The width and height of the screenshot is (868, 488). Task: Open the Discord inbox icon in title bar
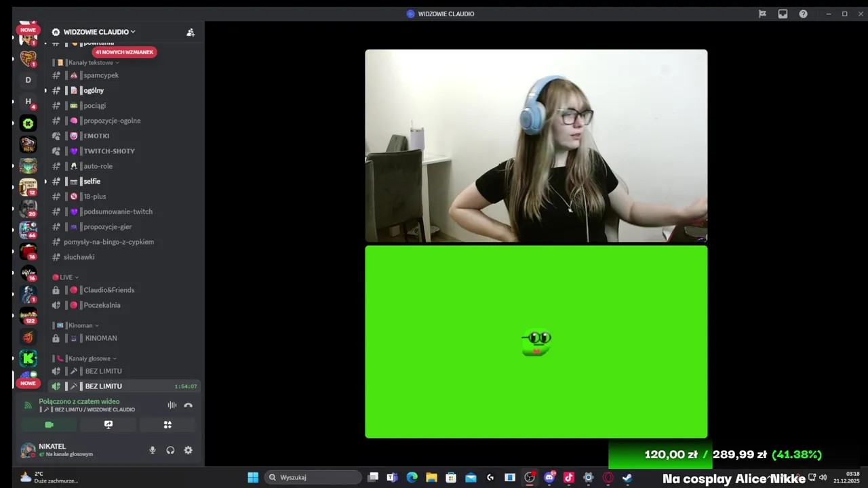click(783, 14)
